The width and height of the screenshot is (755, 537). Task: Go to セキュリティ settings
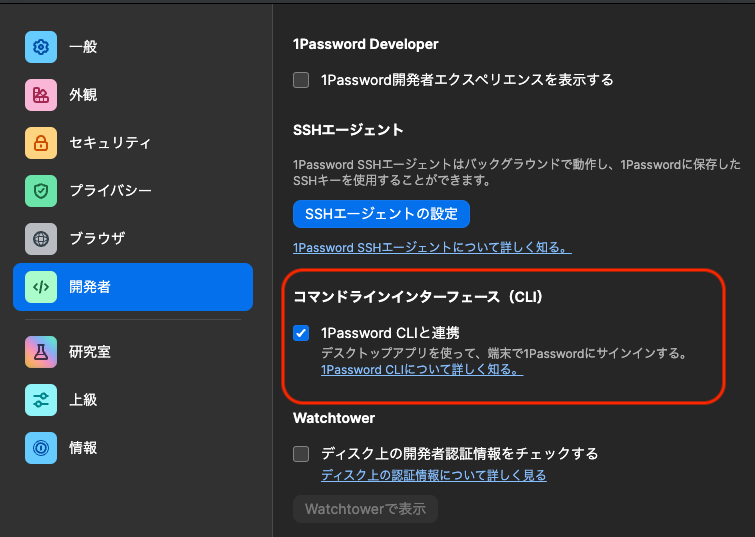pos(133,143)
